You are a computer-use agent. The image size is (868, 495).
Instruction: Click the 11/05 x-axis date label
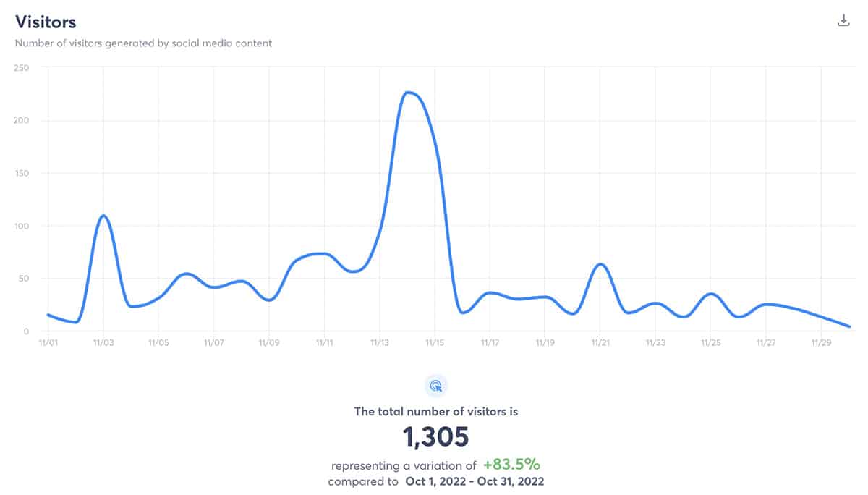(x=158, y=342)
